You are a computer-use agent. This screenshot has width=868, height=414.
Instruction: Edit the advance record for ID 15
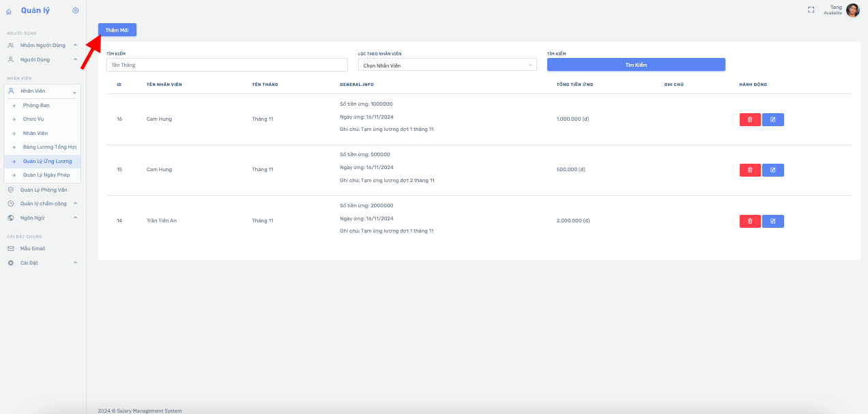[x=772, y=170]
